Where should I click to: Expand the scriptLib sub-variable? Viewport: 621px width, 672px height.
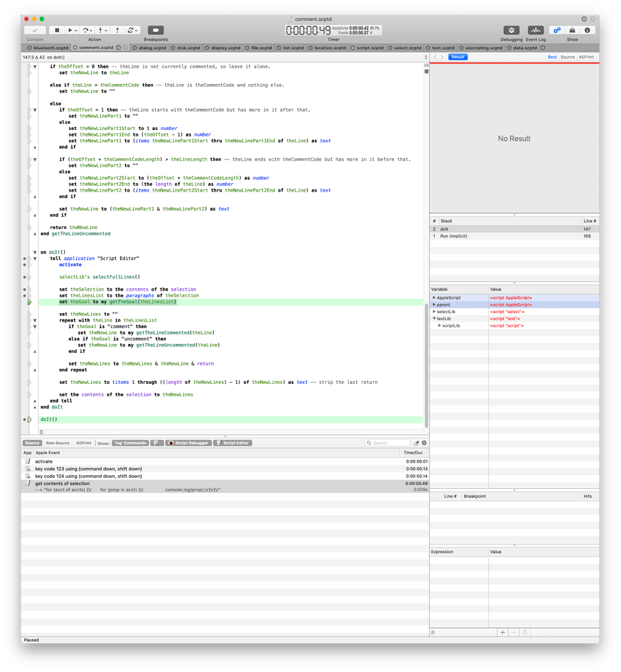[x=439, y=326]
